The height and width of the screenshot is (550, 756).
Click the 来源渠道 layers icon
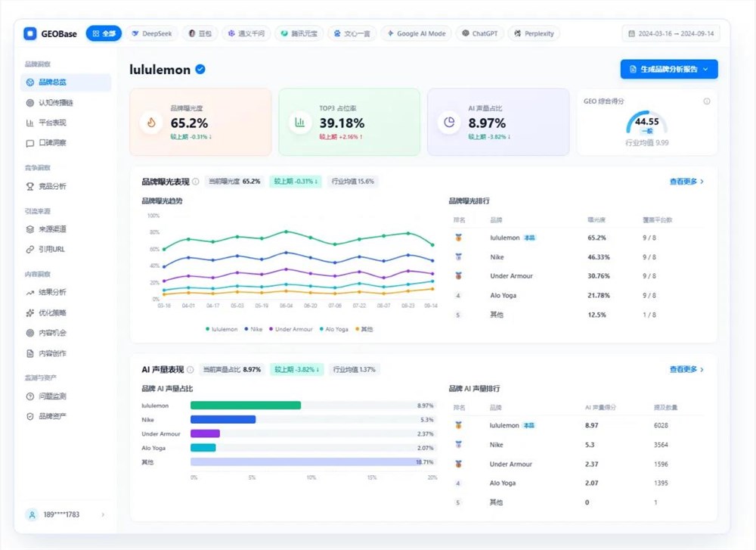pyautogui.click(x=30, y=229)
